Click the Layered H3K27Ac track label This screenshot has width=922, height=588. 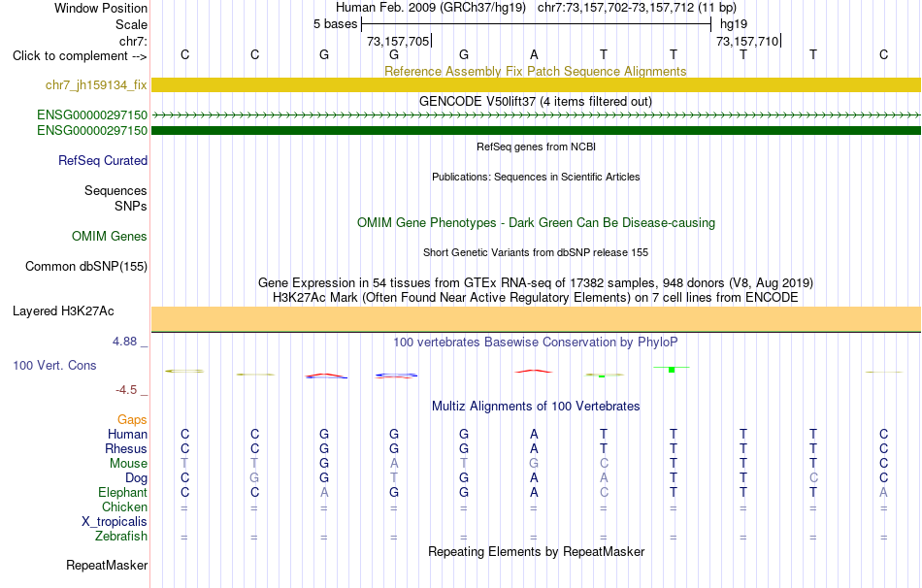(x=63, y=311)
